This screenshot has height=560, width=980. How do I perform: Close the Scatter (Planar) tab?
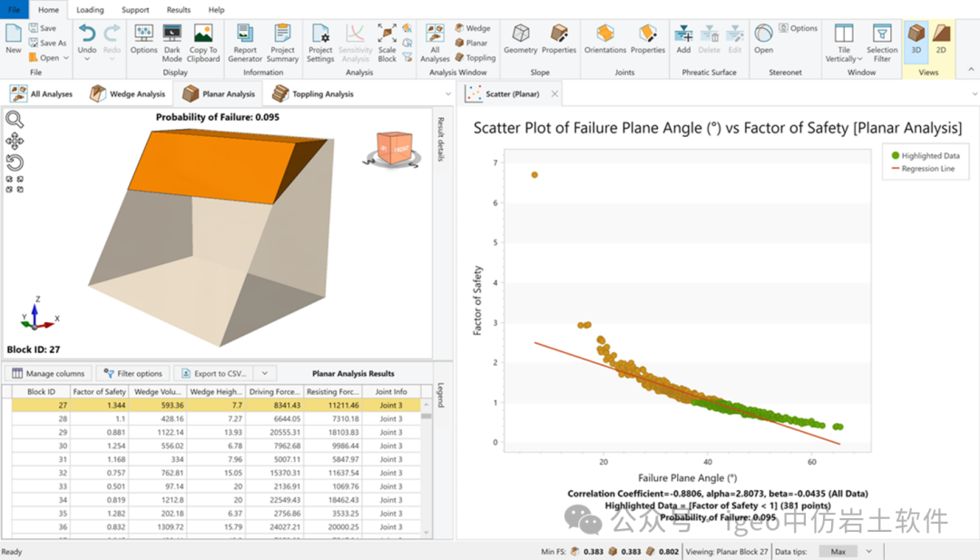coord(554,93)
